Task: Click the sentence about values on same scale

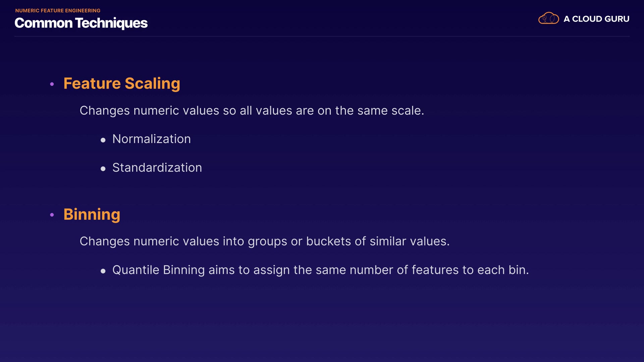Action: point(252,111)
